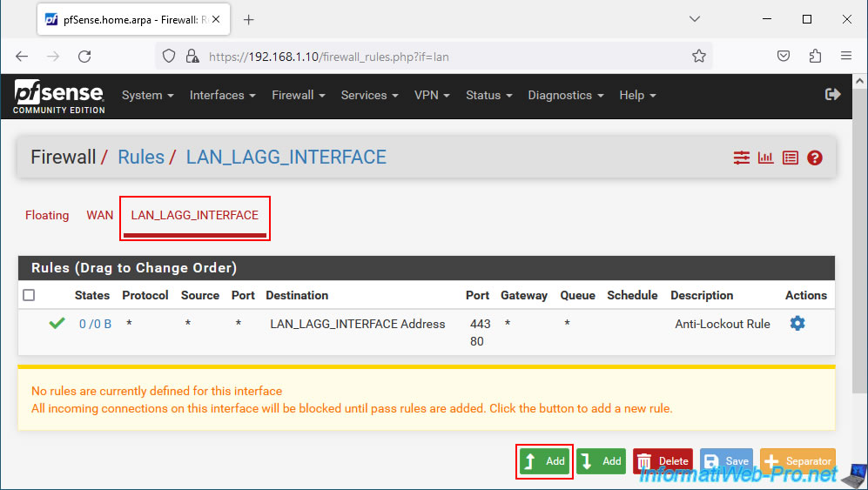Expand the System menu
This screenshot has width=868, height=490.
(x=148, y=95)
